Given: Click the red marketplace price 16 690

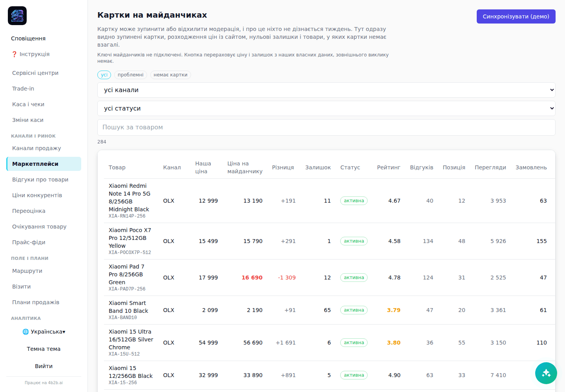Looking at the screenshot, I should point(252,278).
